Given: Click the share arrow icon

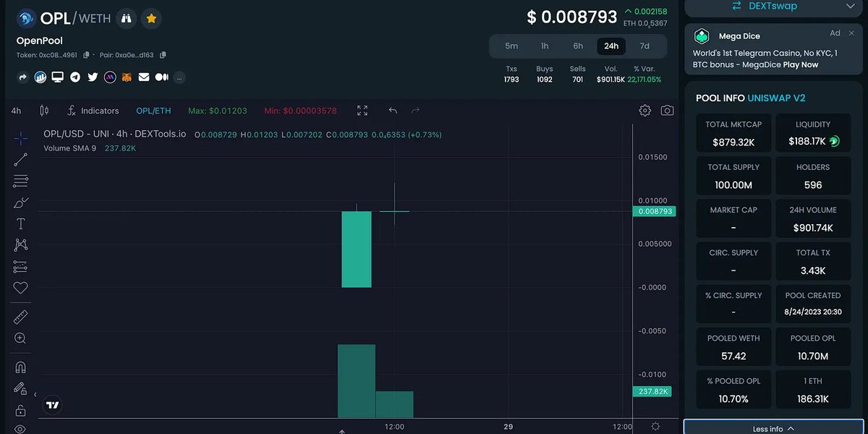Looking at the screenshot, I should tap(22, 77).
